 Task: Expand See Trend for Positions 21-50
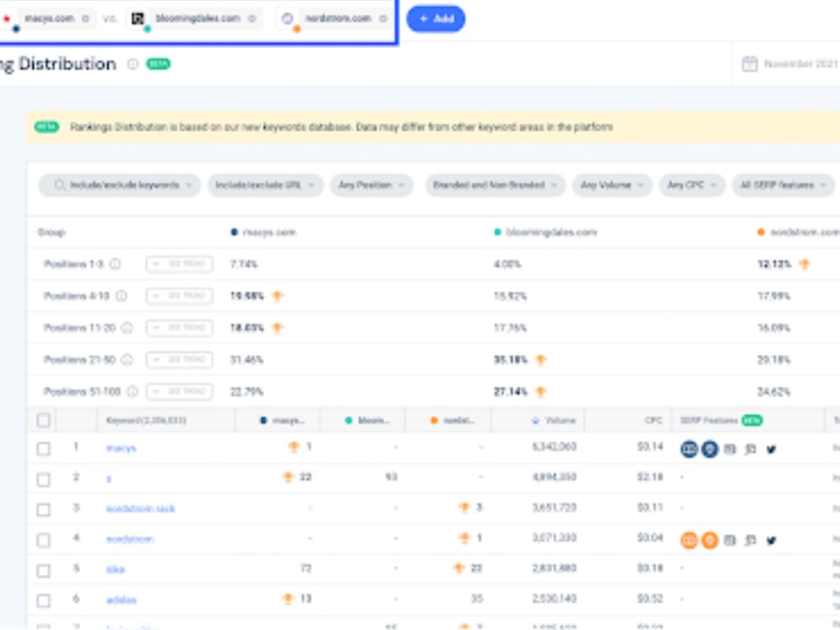coord(180,360)
